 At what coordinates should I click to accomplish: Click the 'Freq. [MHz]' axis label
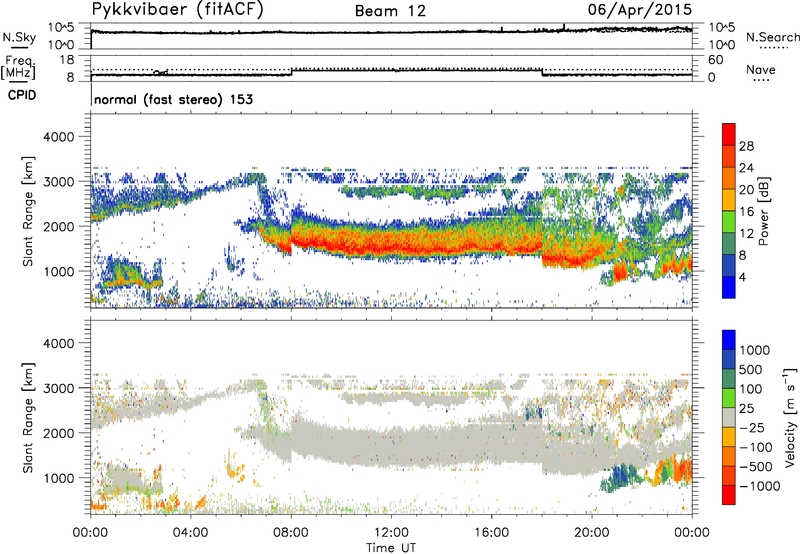18,68
